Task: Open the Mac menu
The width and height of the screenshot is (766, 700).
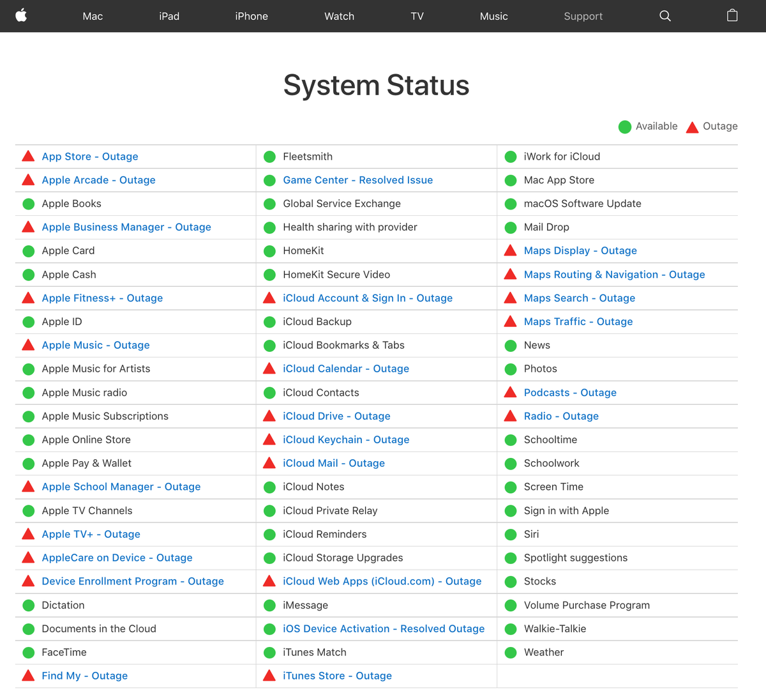Action: [x=93, y=16]
